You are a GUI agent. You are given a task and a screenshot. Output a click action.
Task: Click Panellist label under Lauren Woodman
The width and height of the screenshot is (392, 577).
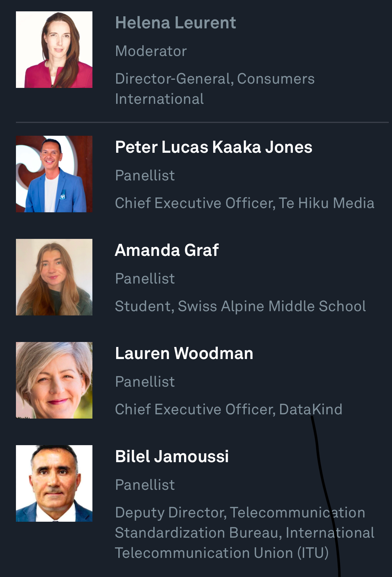(145, 382)
